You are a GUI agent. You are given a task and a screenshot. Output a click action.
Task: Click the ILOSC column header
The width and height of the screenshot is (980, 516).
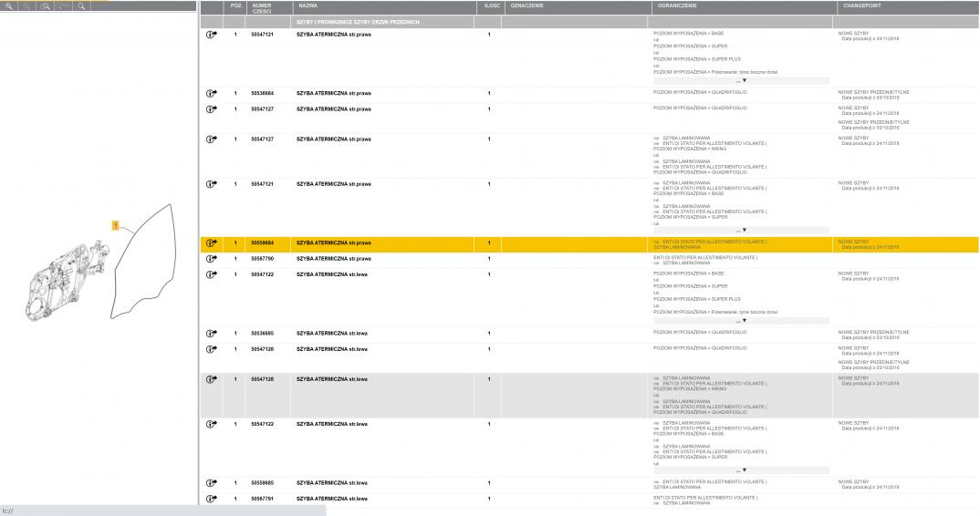click(492, 5)
